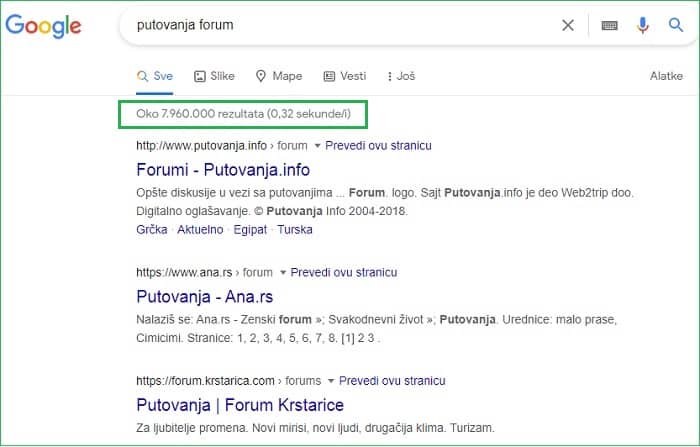Click the https://www.ana.rs › forum URL text
This screenshot has width=700, height=447.
click(204, 272)
